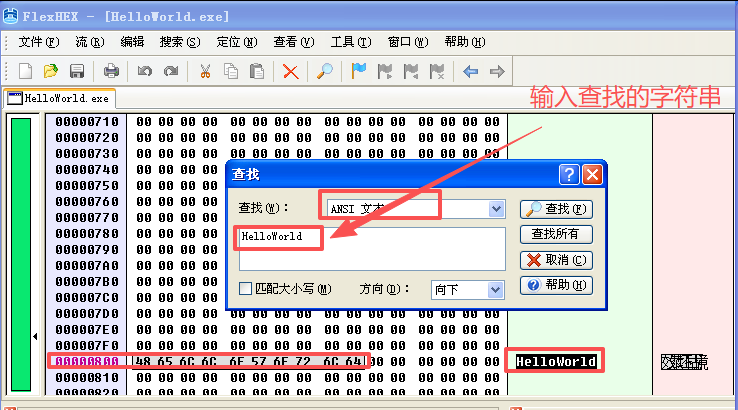The width and height of the screenshot is (738, 410).
Task: Click the small left arrow marker beside the map
Action: 35,337
